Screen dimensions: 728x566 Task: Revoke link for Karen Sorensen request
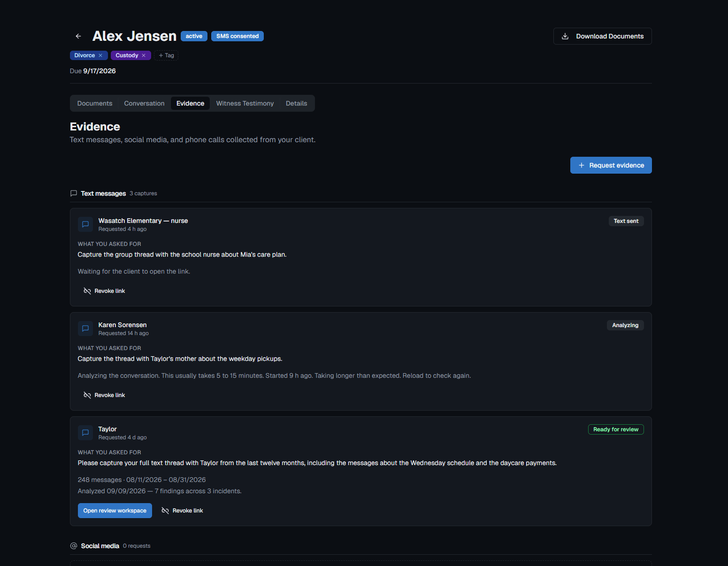pos(104,395)
